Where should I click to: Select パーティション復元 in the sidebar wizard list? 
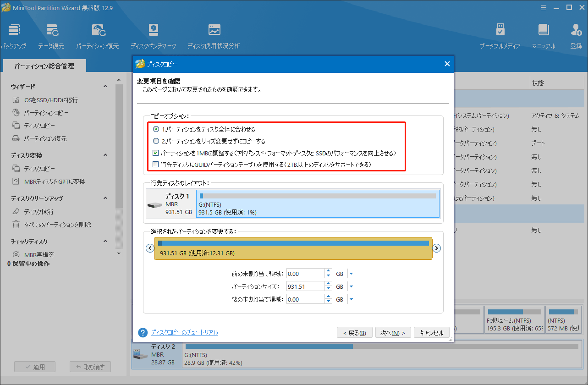point(45,138)
